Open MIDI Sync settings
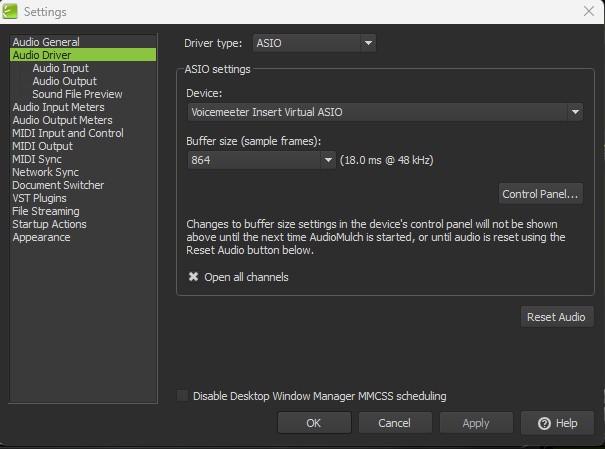This screenshot has height=449, width=605. [37, 159]
